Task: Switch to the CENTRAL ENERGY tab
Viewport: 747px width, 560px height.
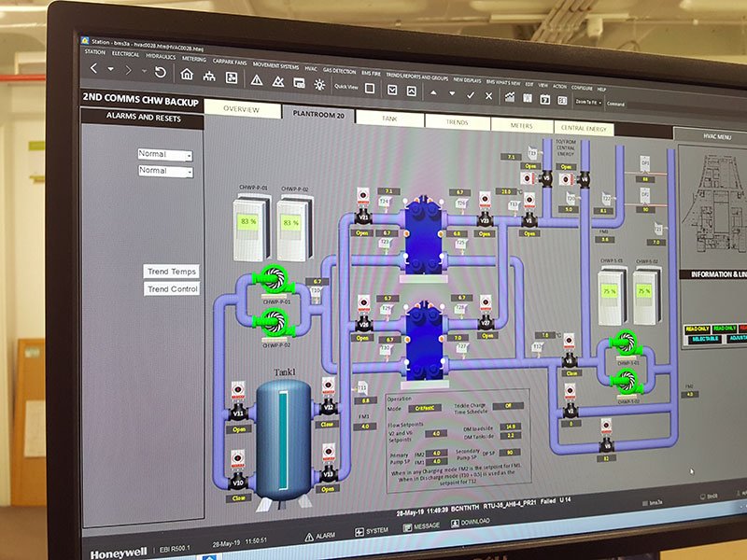Action: (x=584, y=128)
